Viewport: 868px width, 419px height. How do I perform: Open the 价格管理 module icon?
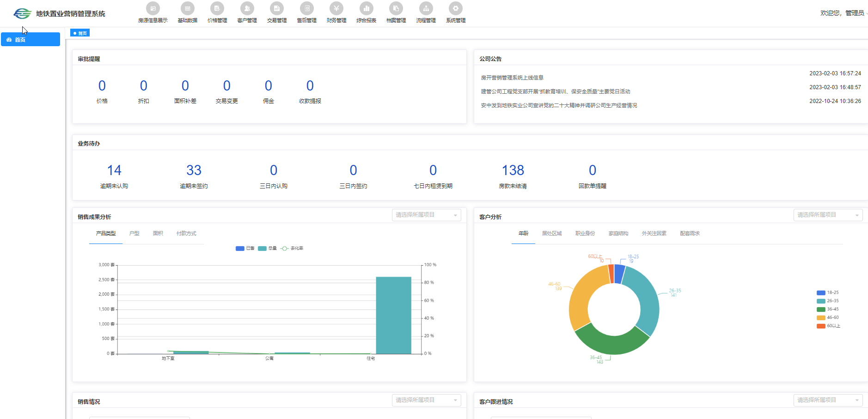(217, 8)
